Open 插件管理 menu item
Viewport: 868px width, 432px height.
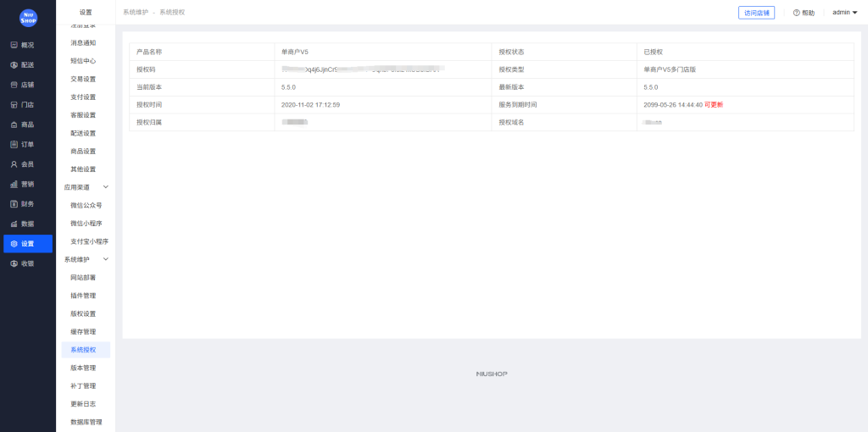83,296
